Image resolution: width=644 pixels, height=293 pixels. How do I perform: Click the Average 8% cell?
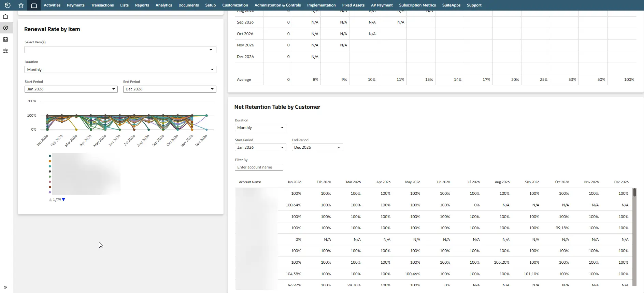pos(315,79)
